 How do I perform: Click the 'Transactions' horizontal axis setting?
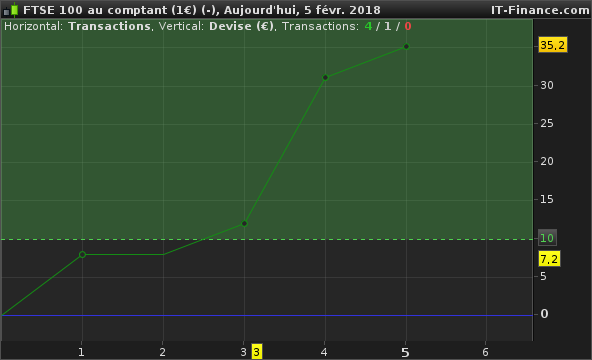click(109, 26)
